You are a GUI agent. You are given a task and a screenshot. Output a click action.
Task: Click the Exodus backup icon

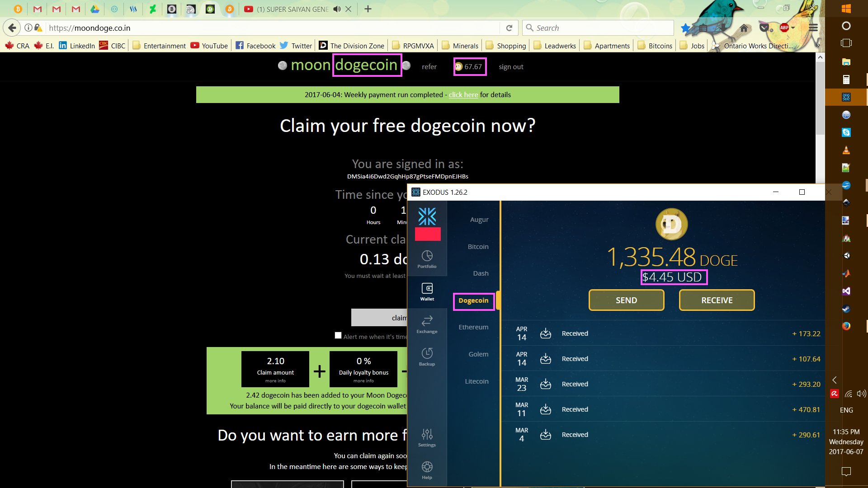point(427,356)
